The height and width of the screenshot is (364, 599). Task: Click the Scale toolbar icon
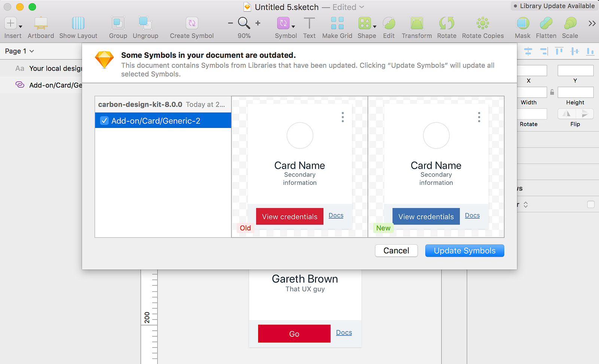point(570,23)
